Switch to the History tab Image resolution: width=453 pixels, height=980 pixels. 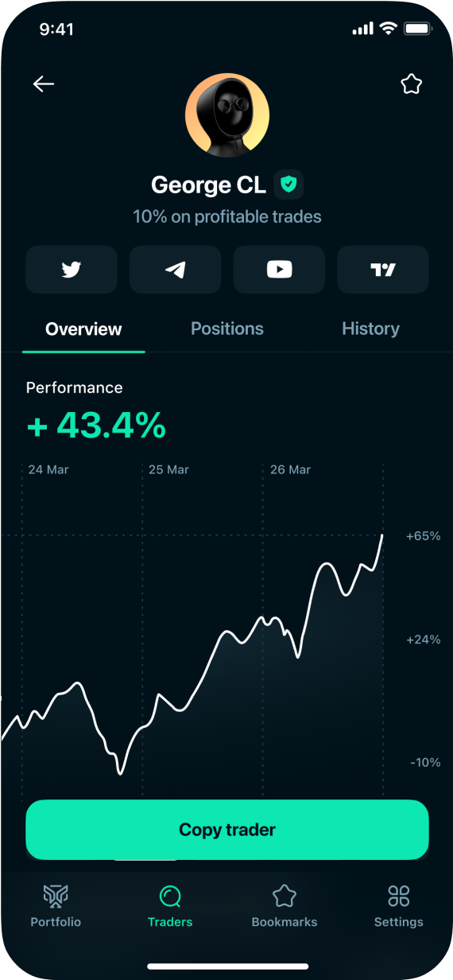370,329
